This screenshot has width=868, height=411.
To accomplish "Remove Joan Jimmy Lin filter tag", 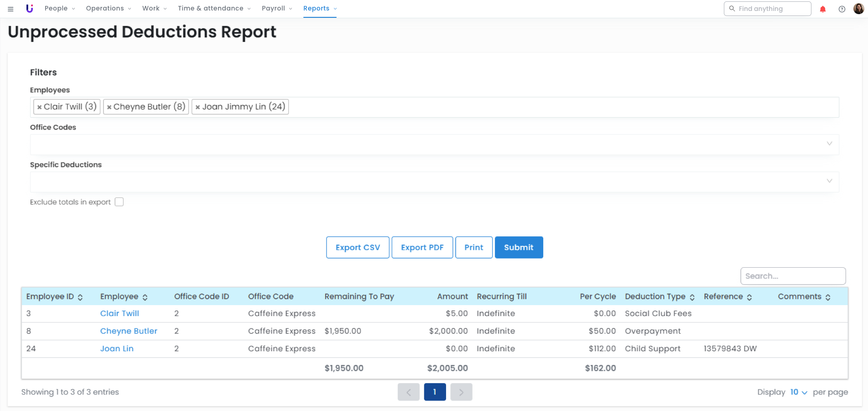I will point(198,107).
